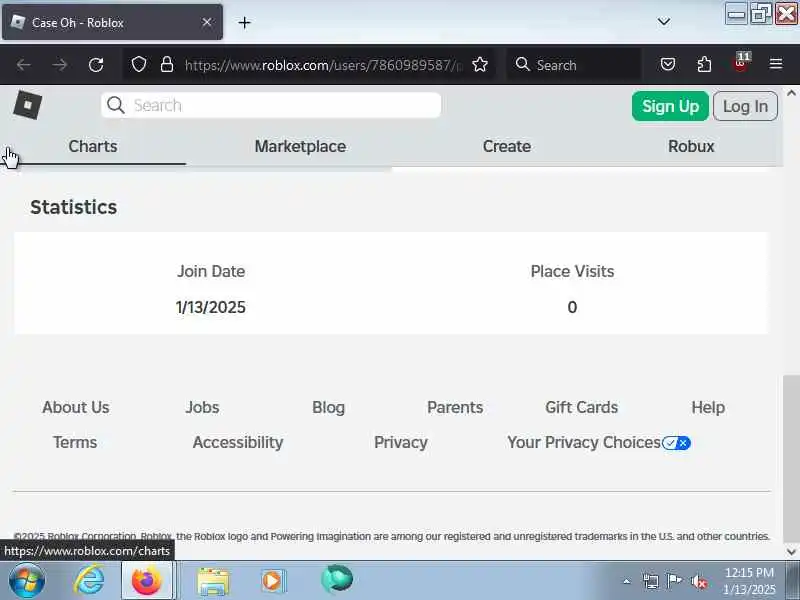Show hidden system tray icons arrow
Screen dimensions: 800x600
pos(627,581)
